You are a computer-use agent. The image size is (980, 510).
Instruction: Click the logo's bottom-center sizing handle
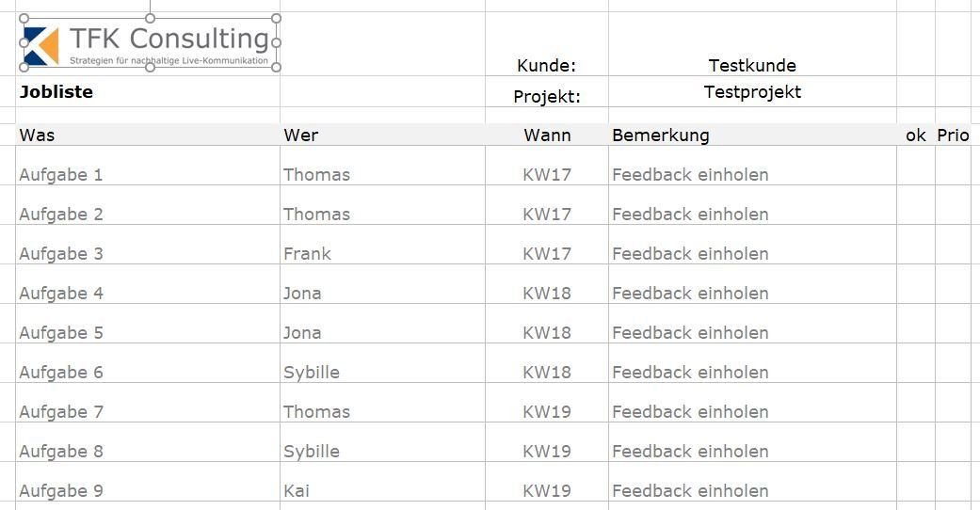[x=150, y=68]
